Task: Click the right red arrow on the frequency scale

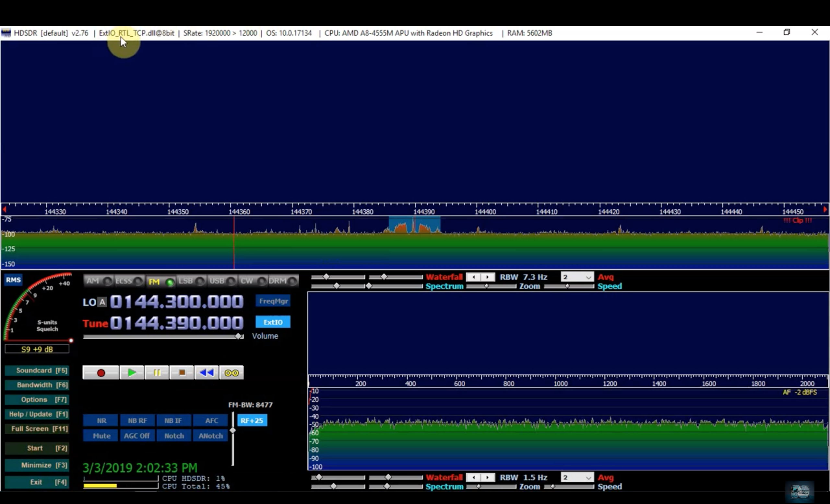Action: point(825,210)
